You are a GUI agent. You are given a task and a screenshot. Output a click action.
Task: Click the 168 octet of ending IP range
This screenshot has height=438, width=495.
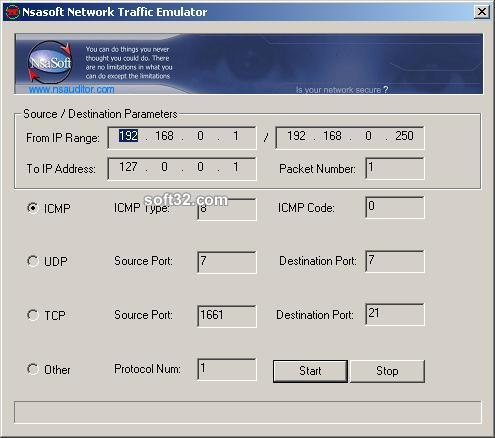[x=332, y=136]
